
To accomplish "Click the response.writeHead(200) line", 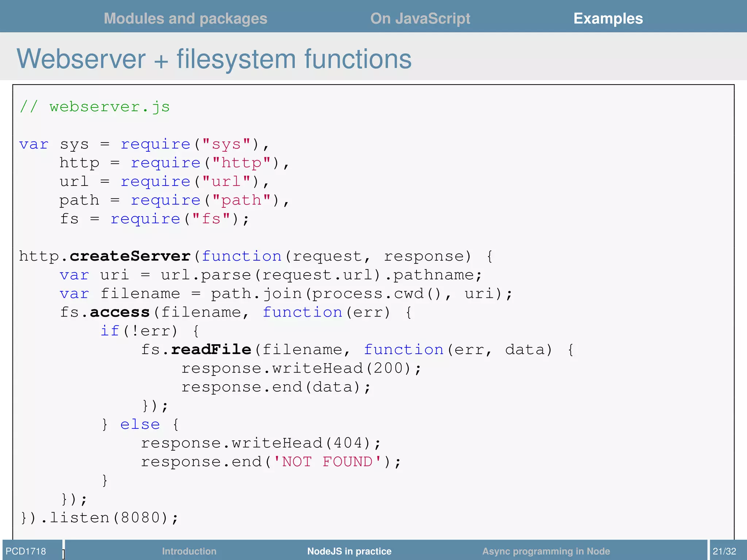I will pos(302,368).
